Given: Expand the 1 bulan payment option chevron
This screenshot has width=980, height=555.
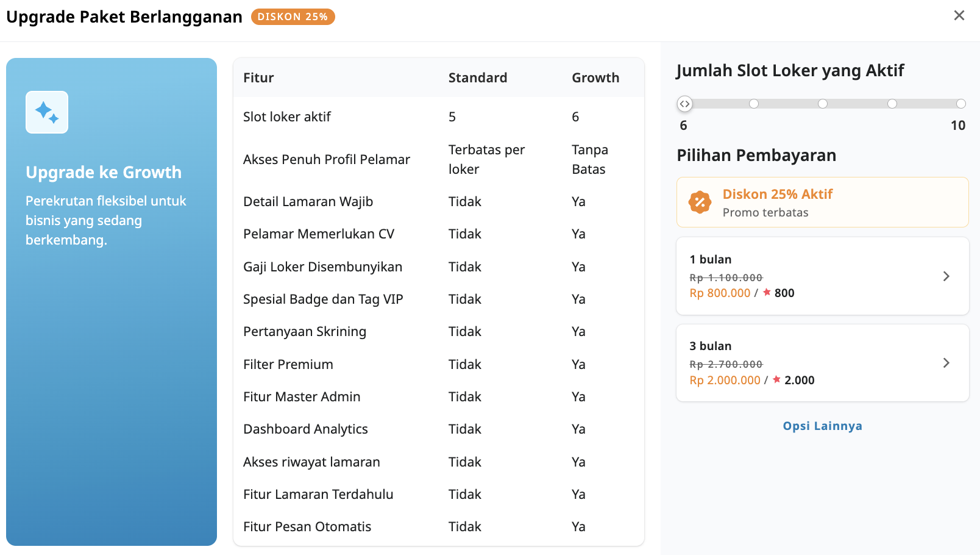Looking at the screenshot, I should (946, 276).
